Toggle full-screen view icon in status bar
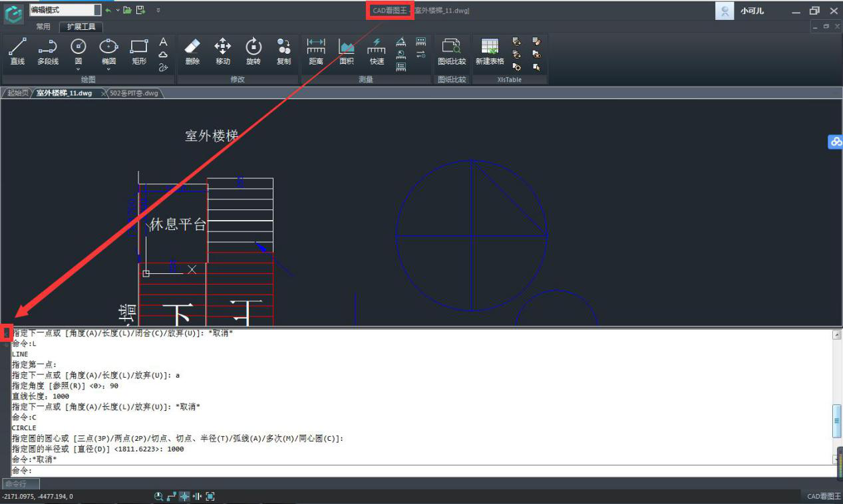This screenshot has width=843, height=504. pos(210,497)
